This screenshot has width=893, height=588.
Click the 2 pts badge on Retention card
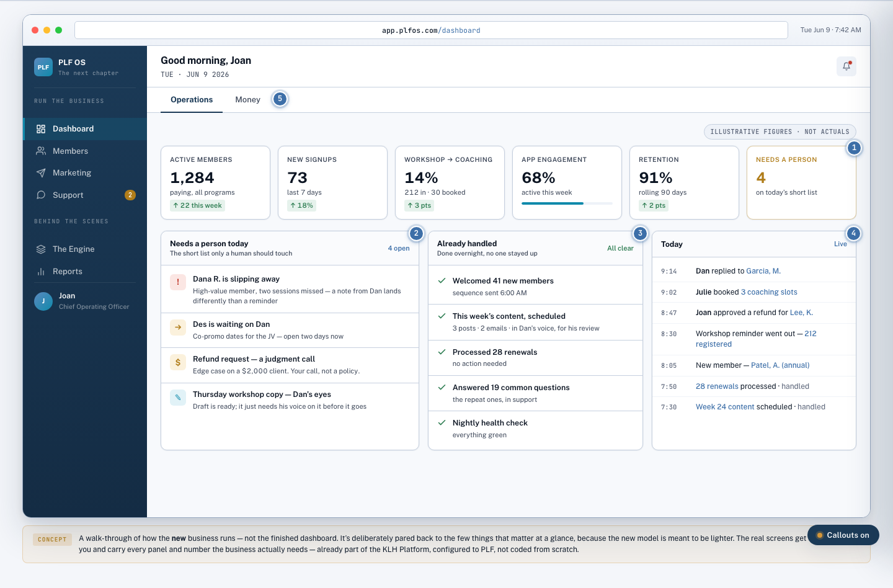pyautogui.click(x=654, y=205)
